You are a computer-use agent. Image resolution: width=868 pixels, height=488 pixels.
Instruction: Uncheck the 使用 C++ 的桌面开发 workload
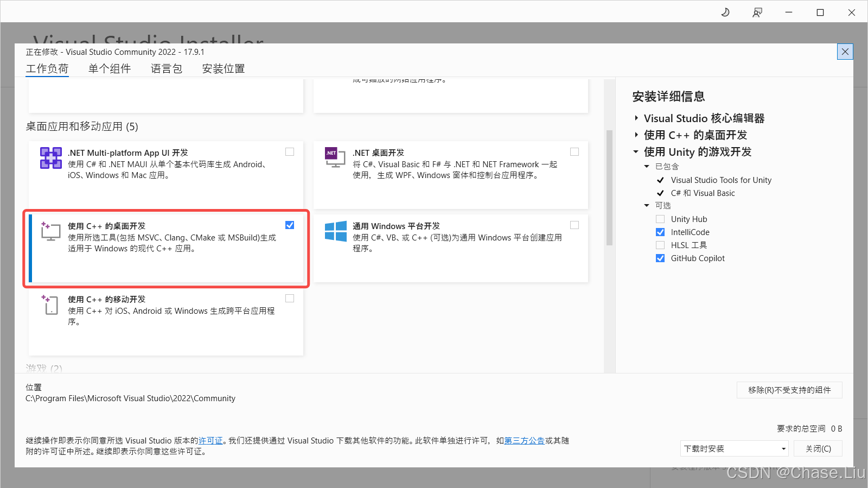pyautogui.click(x=290, y=225)
